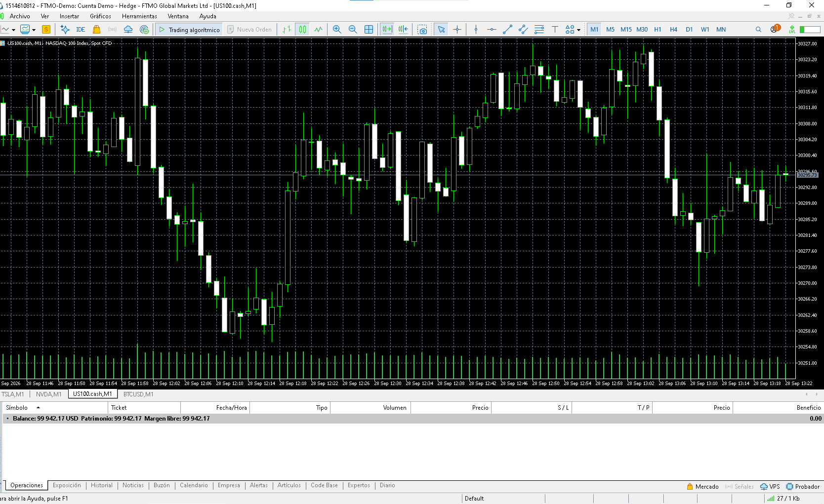Viewport: 824px width, 504px height.
Task: Select the H4 timeframe
Action: coord(673,30)
